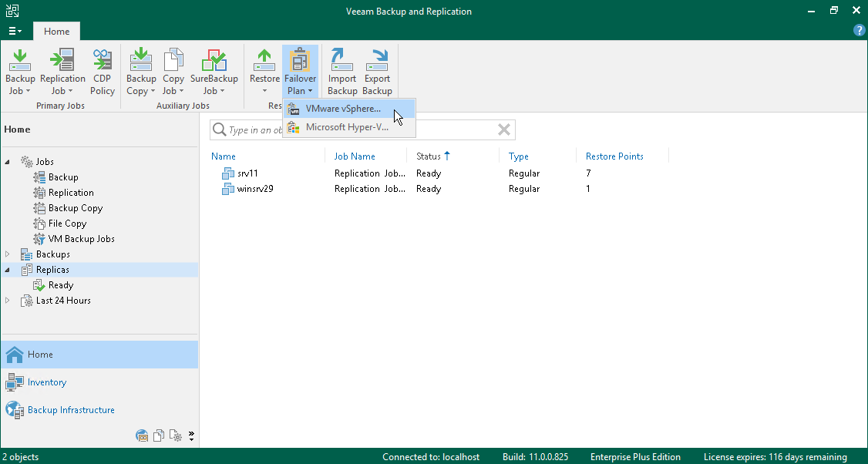Open the Copy Job ribbon button
This screenshot has width=868, height=464.
click(x=173, y=72)
